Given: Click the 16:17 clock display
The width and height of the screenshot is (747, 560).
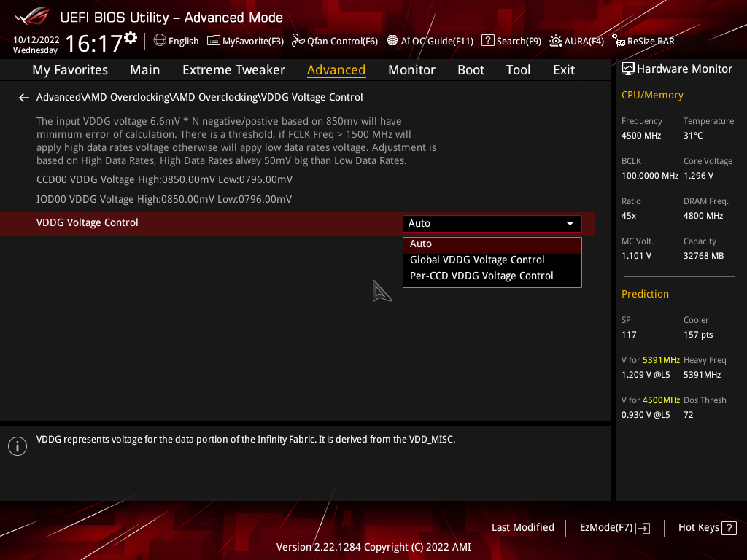Looking at the screenshot, I should pos(93,44).
